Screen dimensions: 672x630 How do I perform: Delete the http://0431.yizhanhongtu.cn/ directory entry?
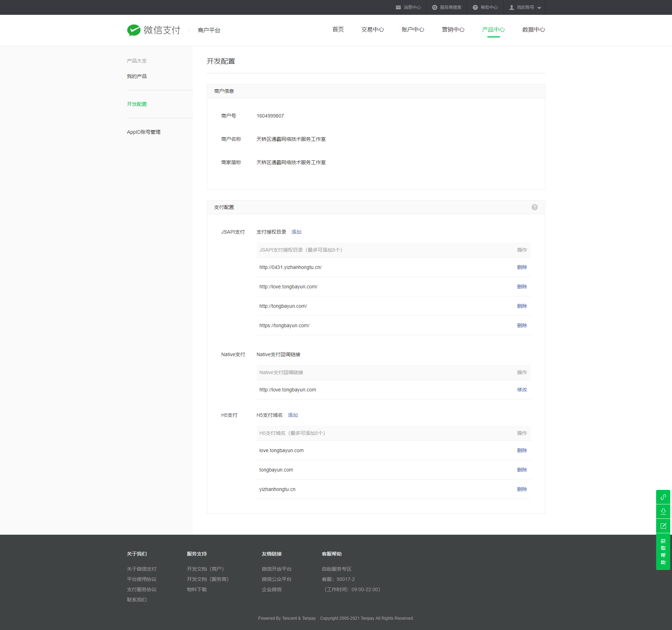[522, 267]
